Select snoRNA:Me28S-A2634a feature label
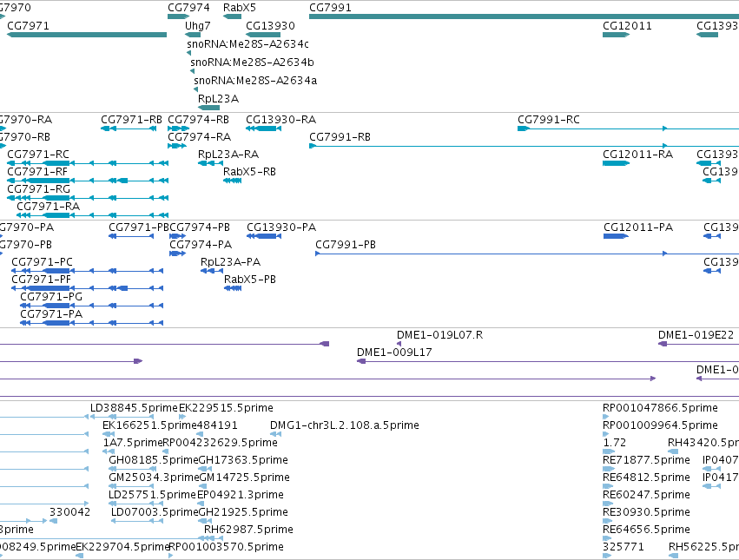 (x=255, y=81)
